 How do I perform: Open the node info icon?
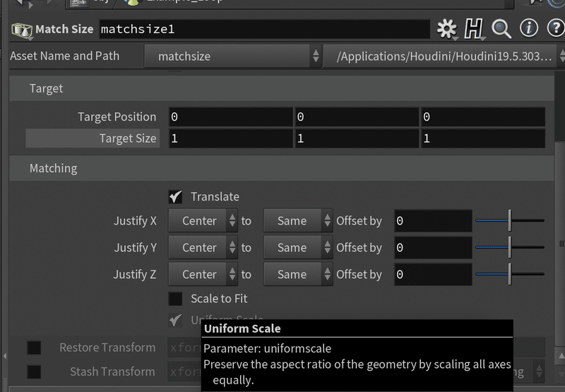tap(528, 29)
